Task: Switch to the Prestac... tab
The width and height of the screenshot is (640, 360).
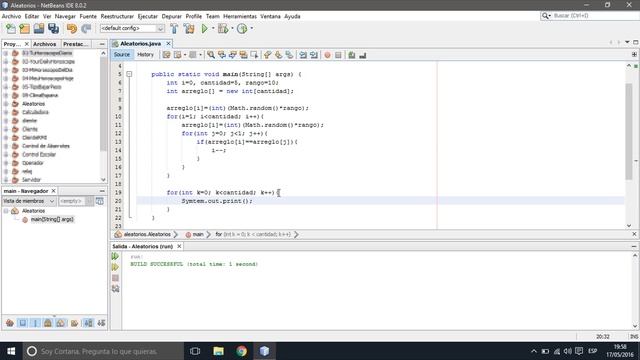Action: click(x=75, y=44)
